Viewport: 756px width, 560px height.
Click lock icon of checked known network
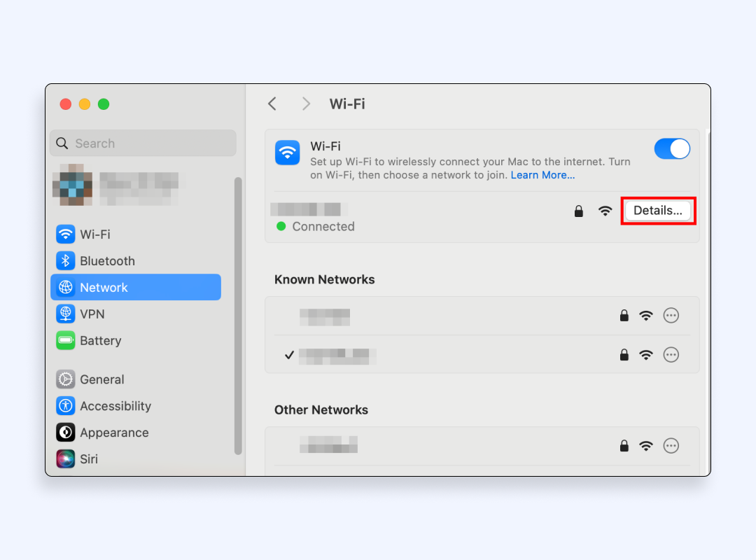[x=624, y=355]
